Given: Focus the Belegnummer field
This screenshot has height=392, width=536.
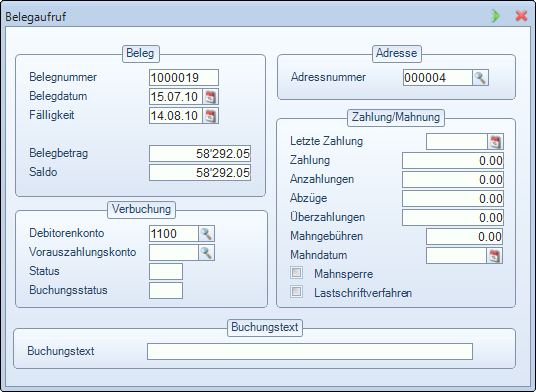Looking at the screenshot, I should [184, 78].
